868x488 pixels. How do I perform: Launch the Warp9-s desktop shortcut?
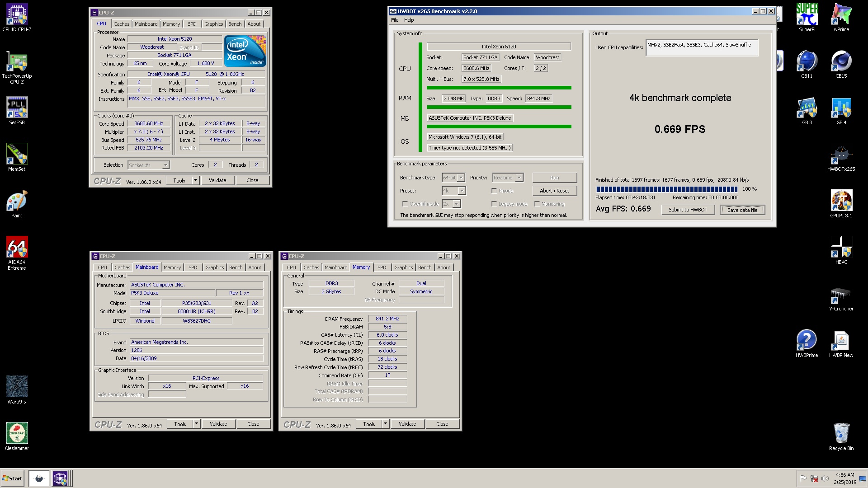pyautogui.click(x=17, y=390)
